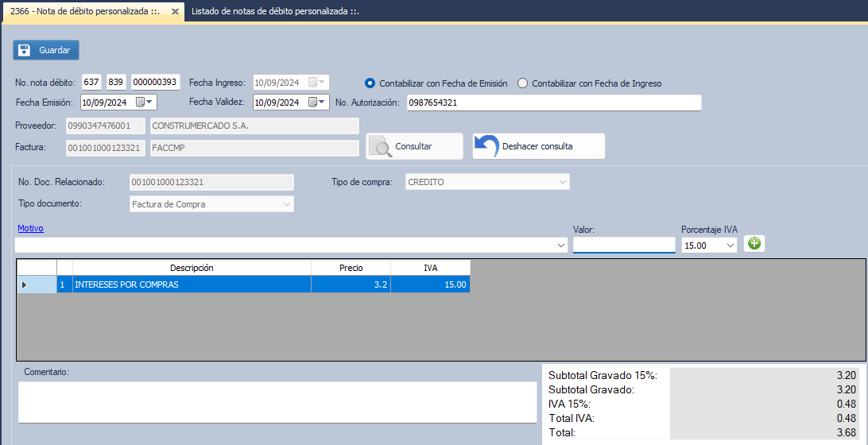Open the Tipo de compra dropdown
Image resolution: width=868 pixels, height=445 pixels.
pos(562,182)
